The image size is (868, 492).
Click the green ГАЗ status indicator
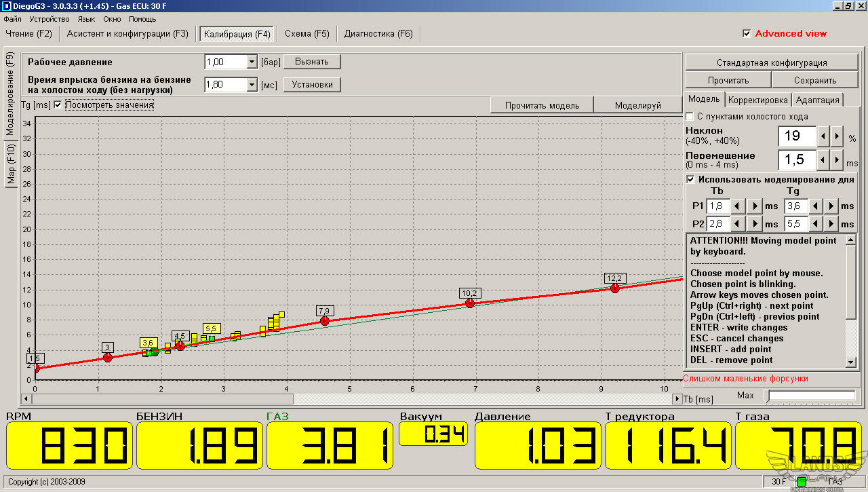(802, 482)
